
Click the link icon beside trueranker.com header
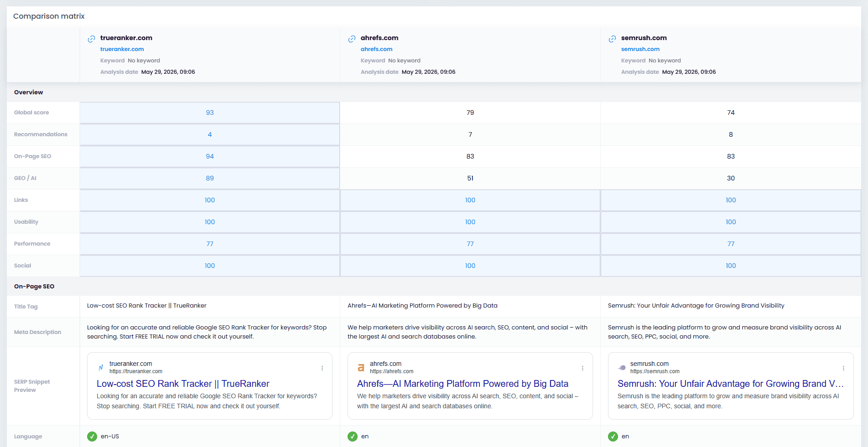click(x=91, y=39)
